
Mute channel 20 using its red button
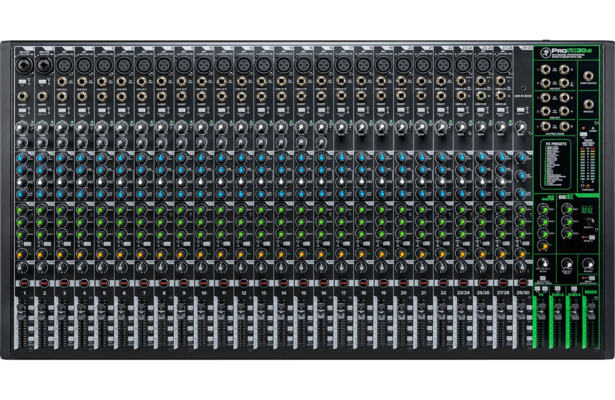coord(403,282)
